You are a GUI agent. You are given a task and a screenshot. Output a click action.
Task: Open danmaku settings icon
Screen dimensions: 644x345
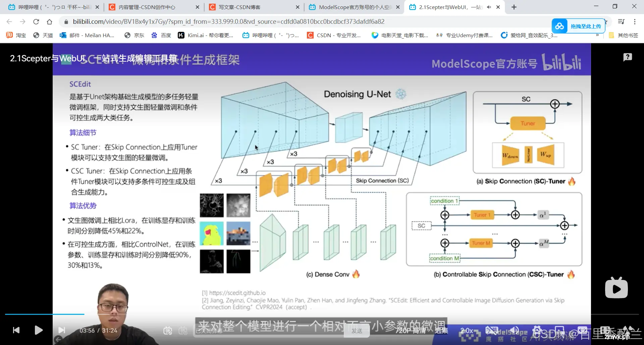(x=183, y=331)
